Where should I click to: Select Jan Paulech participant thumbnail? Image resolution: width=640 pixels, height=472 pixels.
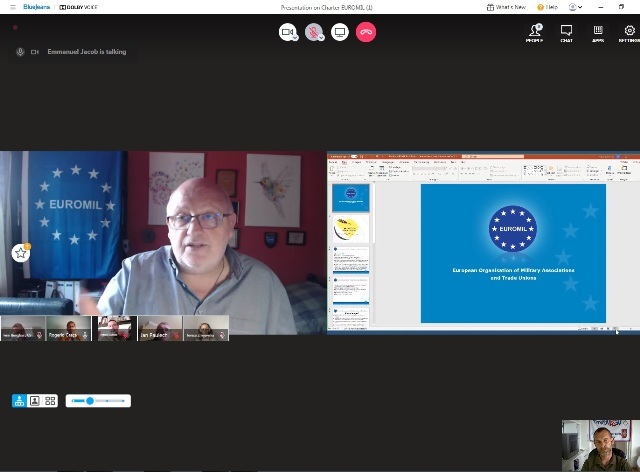(x=160, y=329)
